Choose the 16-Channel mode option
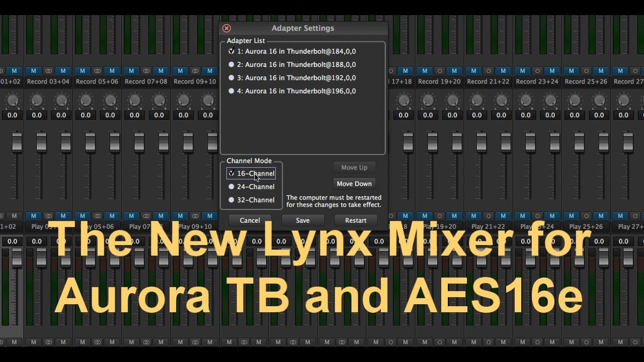The image size is (644, 362). pos(251,173)
